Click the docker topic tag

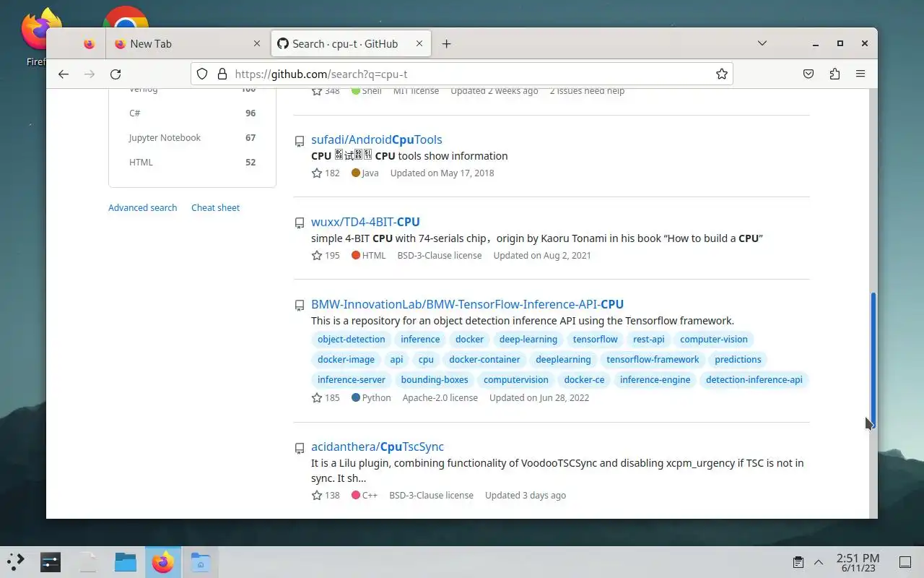point(469,339)
